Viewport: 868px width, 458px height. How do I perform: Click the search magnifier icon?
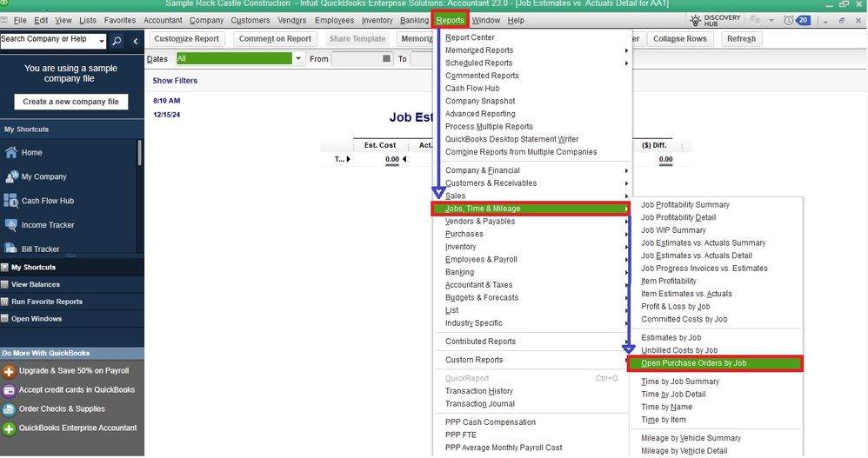click(117, 41)
